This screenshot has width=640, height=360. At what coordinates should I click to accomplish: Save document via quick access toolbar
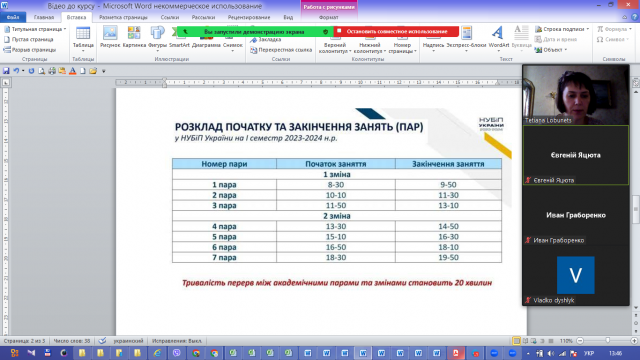(x=6, y=71)
